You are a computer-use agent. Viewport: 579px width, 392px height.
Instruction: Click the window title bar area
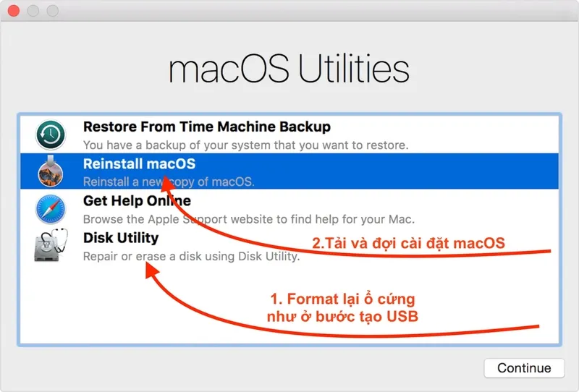point(289,11)
